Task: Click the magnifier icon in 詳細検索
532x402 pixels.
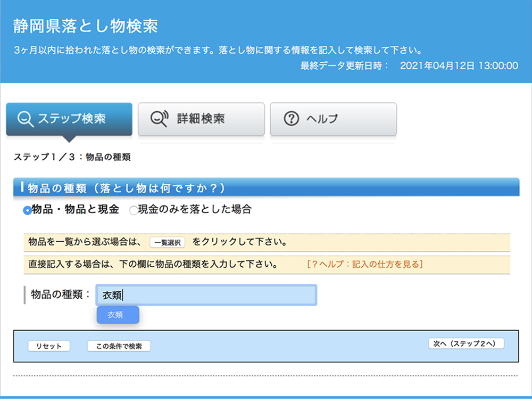Action: tap(159, 119)
